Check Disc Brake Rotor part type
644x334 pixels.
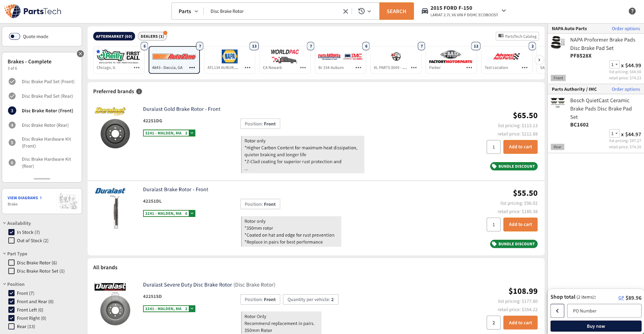(x=11, y=263)
